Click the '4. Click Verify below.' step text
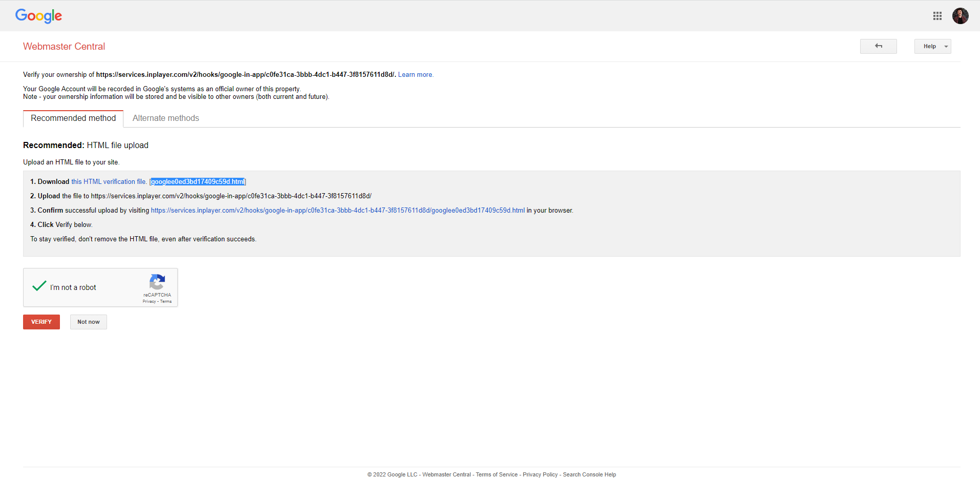Image resolution: width=980 pixels, height=478 pixels. click(61, 225)
